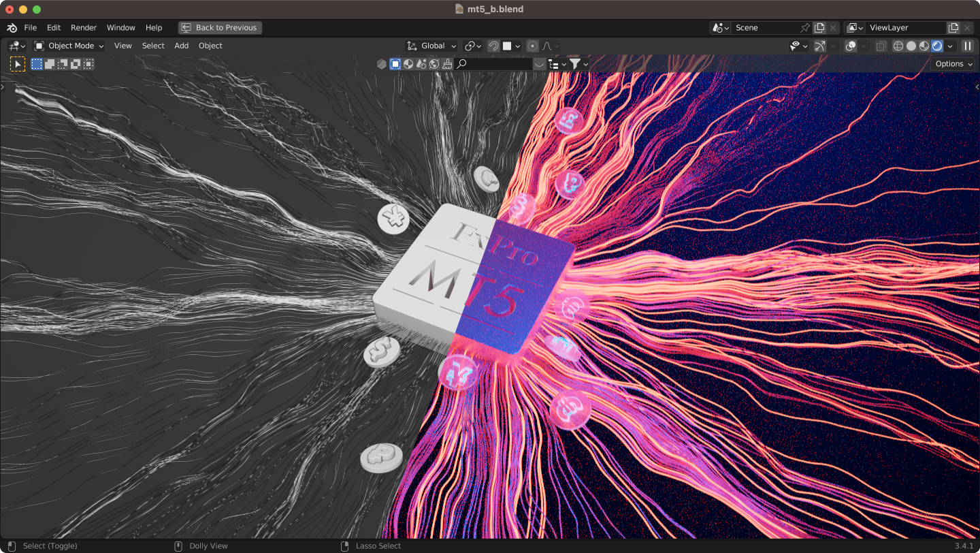Open the Transform Orientation dropdown showing Global

point(431,46)
